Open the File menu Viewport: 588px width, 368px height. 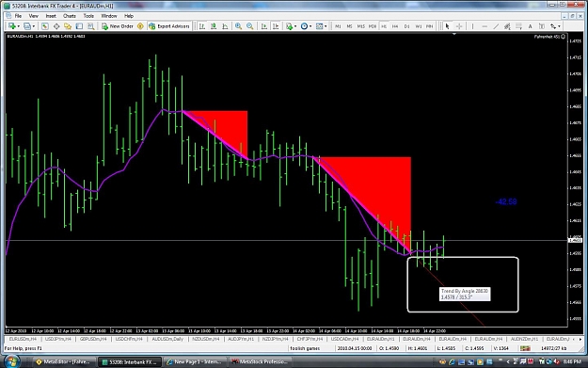coord(18,16)
